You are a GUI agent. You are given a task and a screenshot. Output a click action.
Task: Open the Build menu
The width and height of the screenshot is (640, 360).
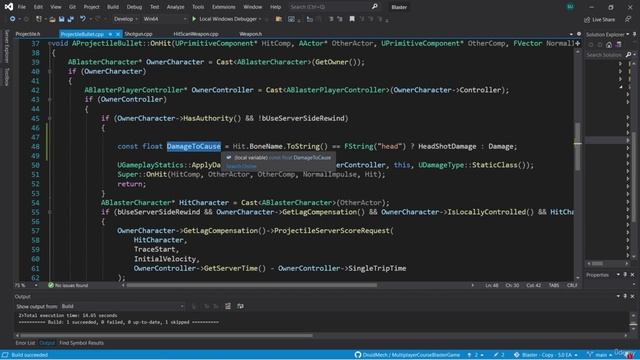tap(113, 7)
